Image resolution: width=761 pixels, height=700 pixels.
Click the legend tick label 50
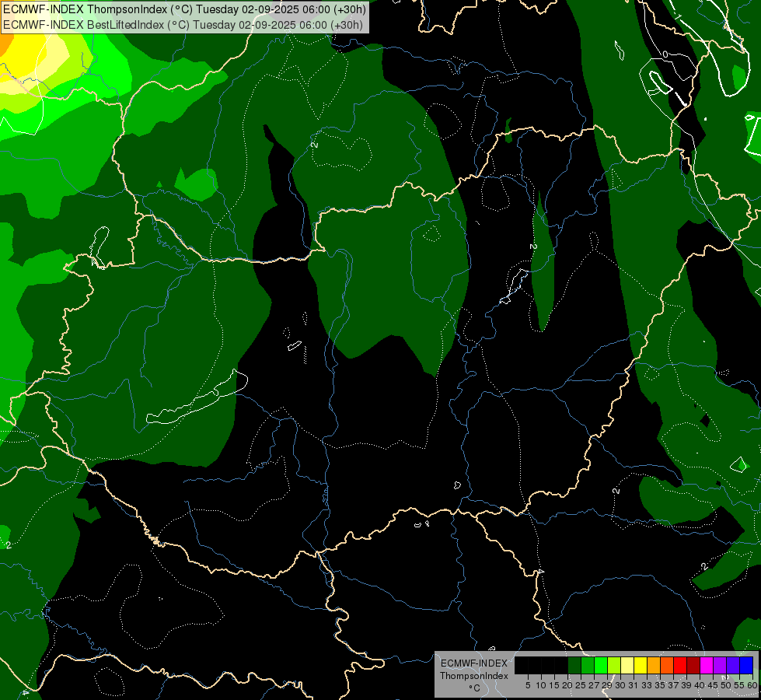(726, 685)
